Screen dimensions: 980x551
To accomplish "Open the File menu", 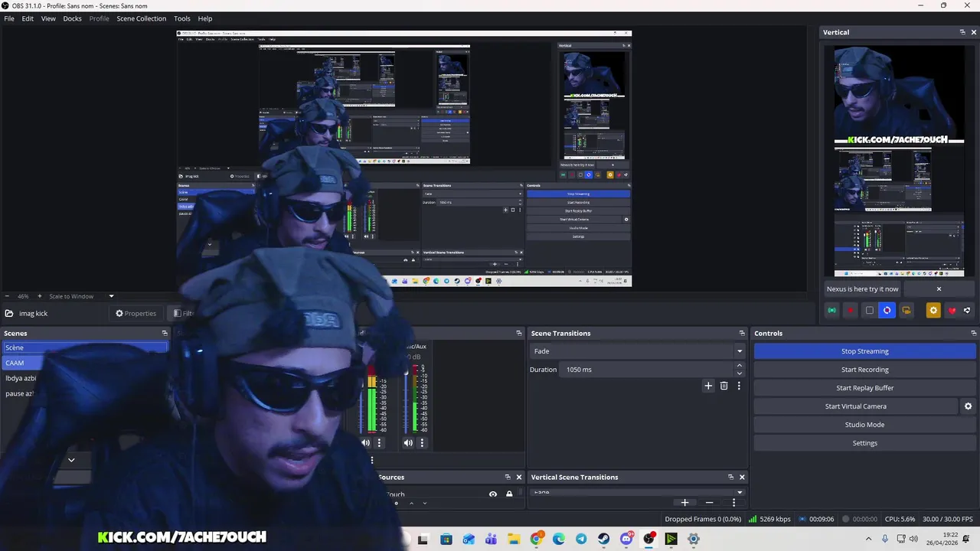I will coord(9,18).
